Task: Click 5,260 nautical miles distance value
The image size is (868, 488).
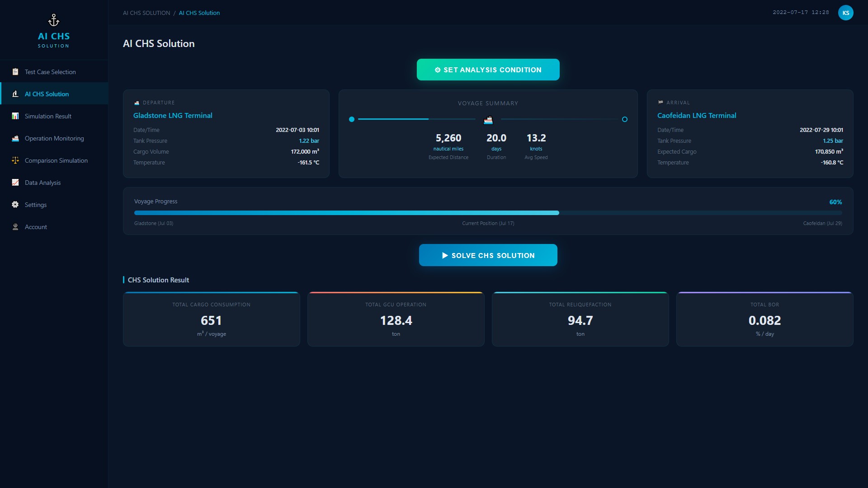Action: [448, 138]
